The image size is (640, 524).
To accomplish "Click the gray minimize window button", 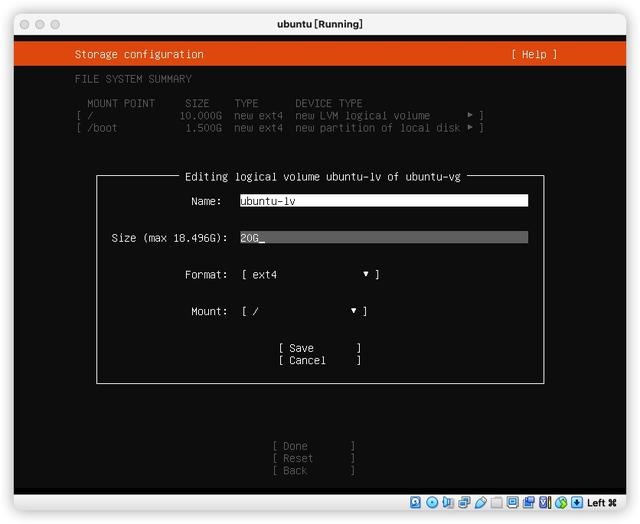I will (x=40, y=24).
